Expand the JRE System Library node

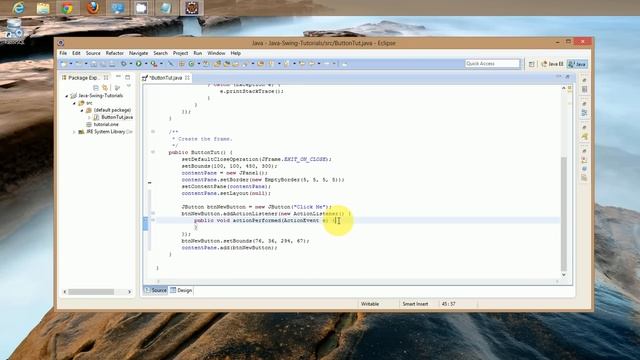pyautogui.click(x=74, y=132)
